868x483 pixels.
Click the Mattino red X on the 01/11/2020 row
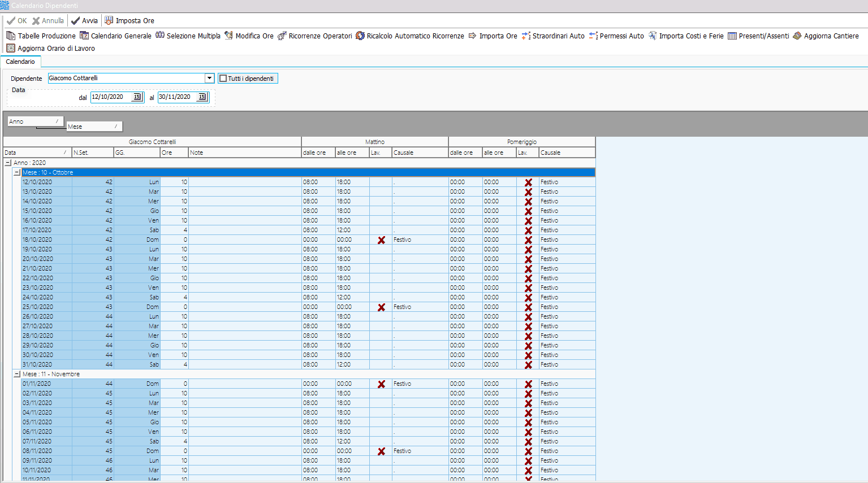tap(381, 384)
